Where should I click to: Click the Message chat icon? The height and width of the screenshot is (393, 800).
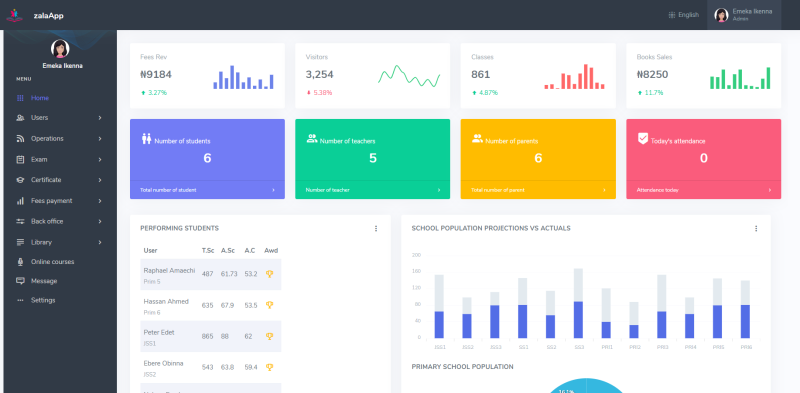click(20, 281)
